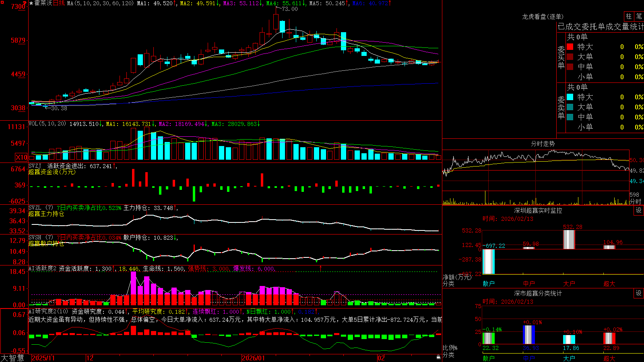Click the 超赢散户持仓 label
Image resolution: width=644 pixels, height=362 pixels.
pos(46,244)
